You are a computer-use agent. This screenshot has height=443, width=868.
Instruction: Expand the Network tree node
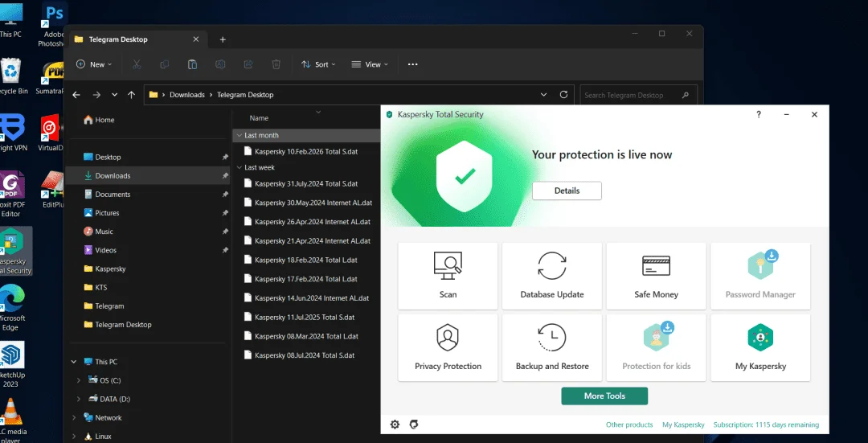74,417
